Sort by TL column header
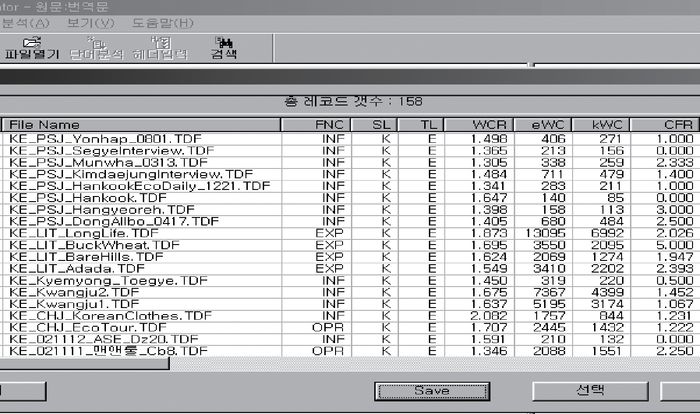 tap(421, 125)
